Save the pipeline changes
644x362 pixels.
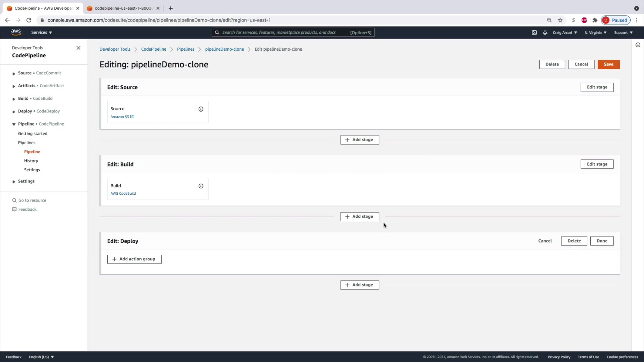[609, 64]
